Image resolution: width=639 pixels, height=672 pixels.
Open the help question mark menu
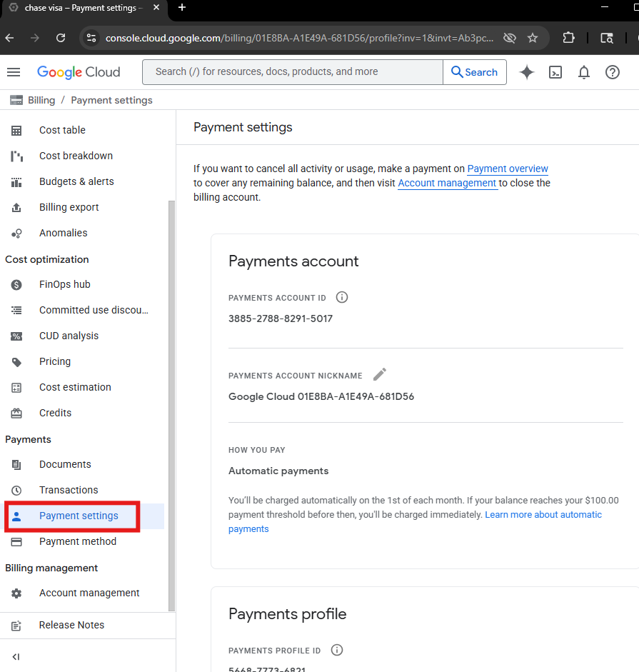[x=613, y=72]
